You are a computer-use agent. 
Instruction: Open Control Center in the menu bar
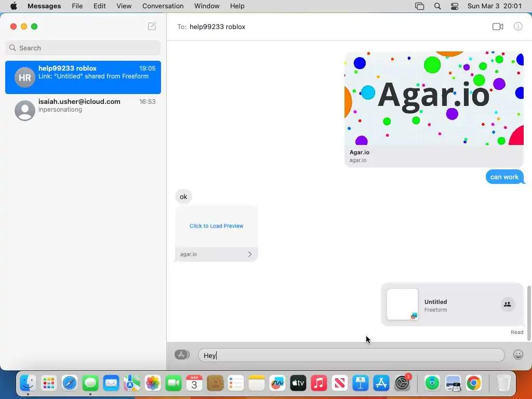[x=455, y=6]
